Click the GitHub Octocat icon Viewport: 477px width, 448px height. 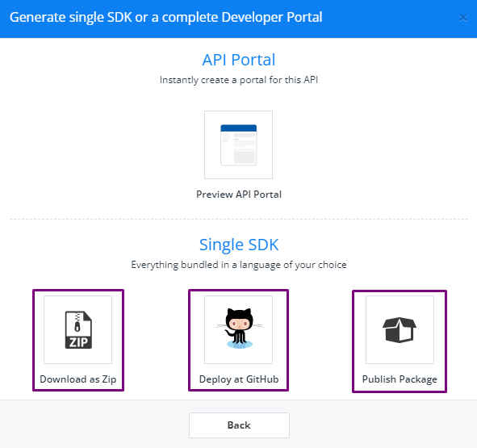[239, 329]
